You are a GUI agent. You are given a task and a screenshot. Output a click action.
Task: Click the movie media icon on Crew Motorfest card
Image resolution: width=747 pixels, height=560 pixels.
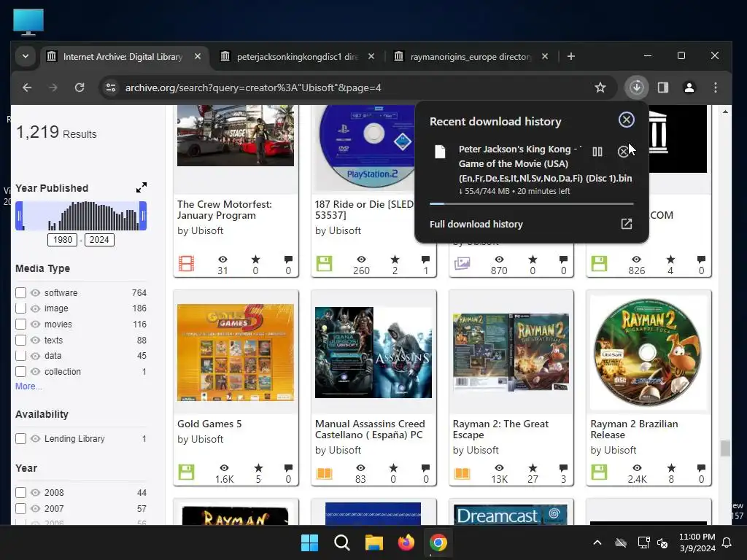[186, 264]
